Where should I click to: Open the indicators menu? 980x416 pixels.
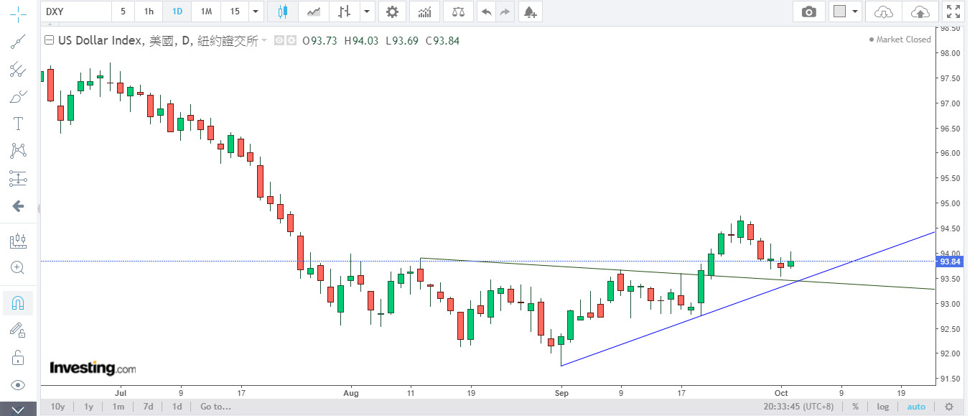425,11
